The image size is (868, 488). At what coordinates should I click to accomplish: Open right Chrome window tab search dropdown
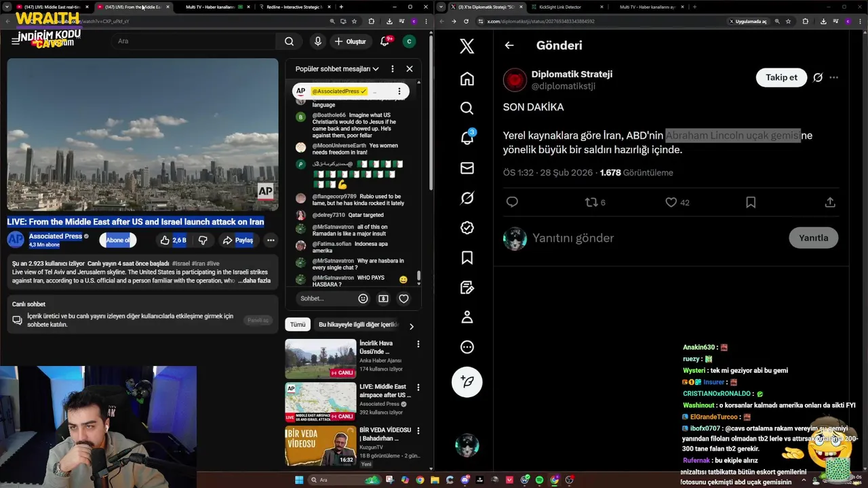pyautogui.click(x=442, y=7)
